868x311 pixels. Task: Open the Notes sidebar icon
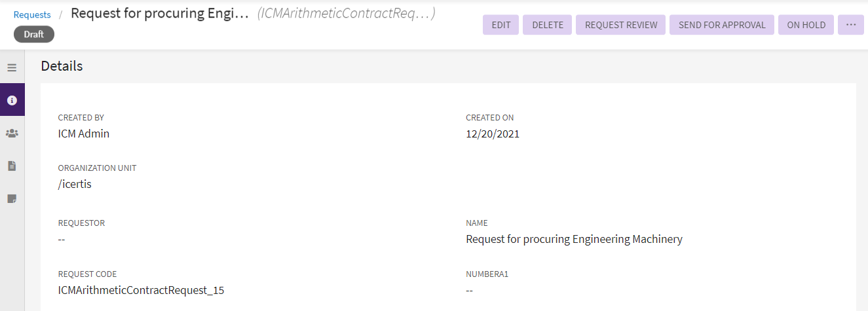(x=12, y=198)
